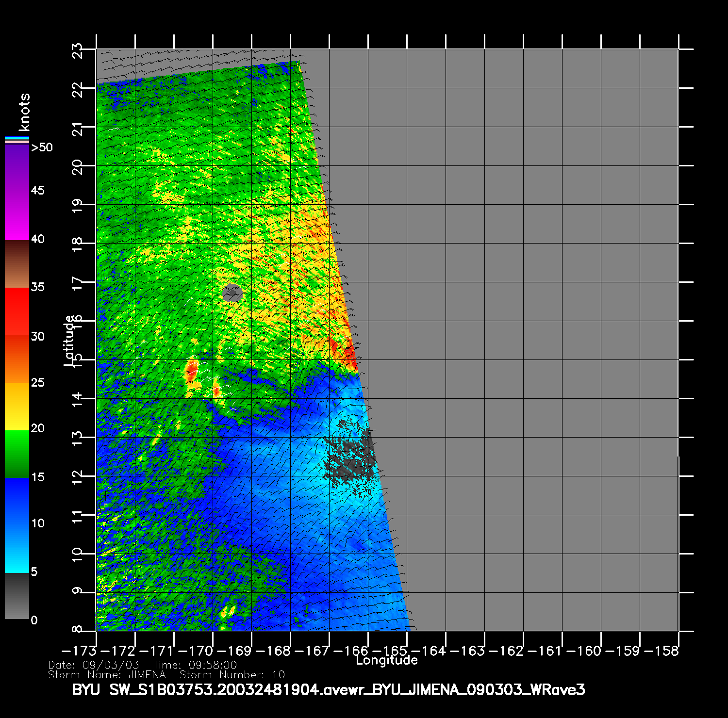Click the small gray oval gap in the swath
The width and height of the screenshot is (728, 718).
[x=232, y=293]
